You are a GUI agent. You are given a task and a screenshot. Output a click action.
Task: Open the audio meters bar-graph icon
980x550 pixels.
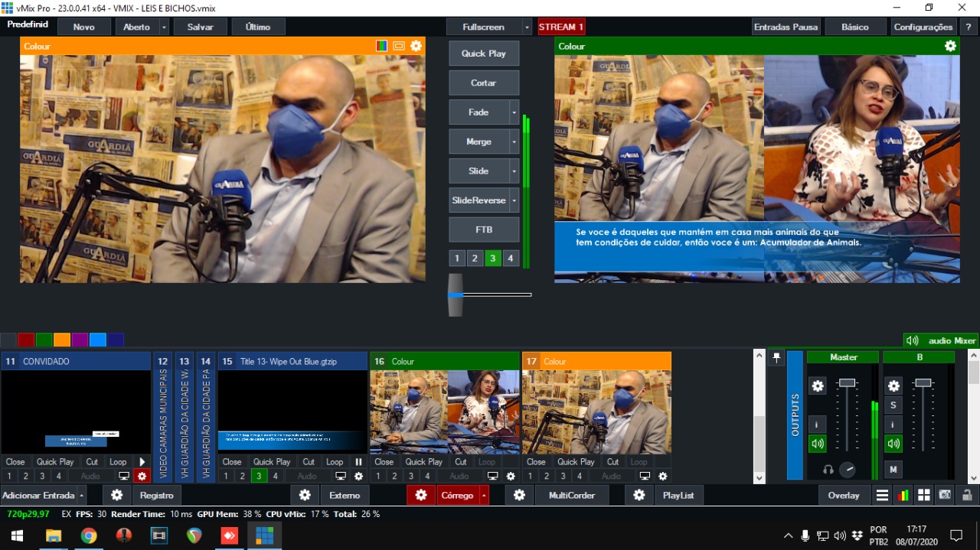[x=903, y=496]
